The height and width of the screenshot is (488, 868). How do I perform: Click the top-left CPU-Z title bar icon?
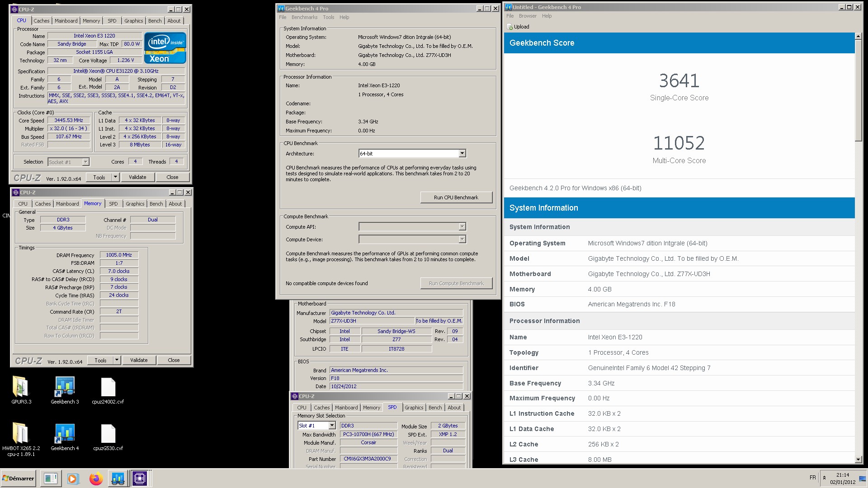pos(14,9)
